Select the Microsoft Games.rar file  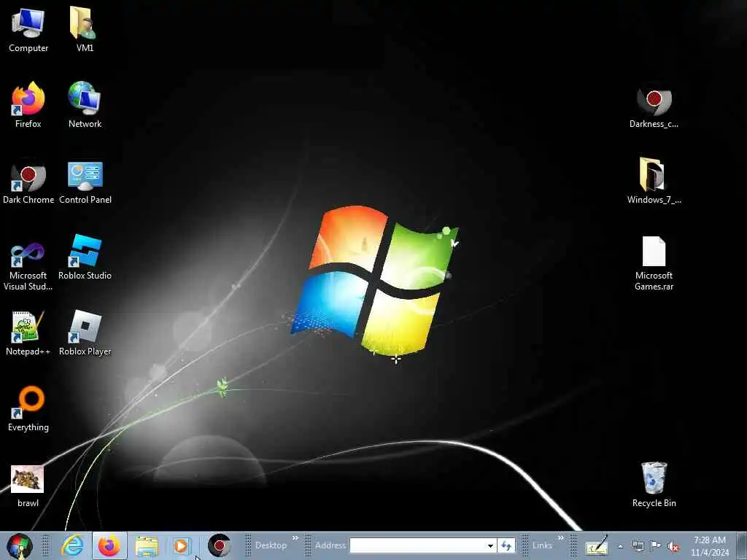coord(654,263)
